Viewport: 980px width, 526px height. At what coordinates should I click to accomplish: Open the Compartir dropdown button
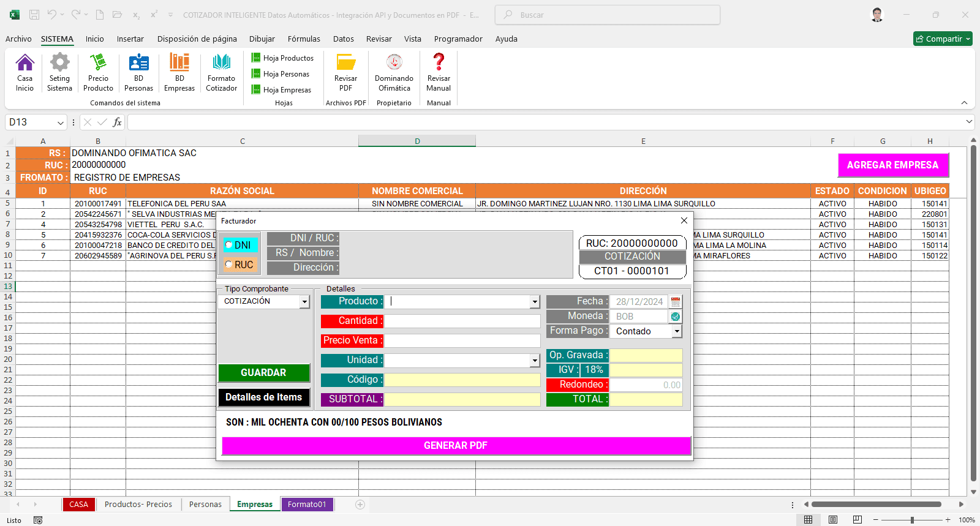point(943,39)
